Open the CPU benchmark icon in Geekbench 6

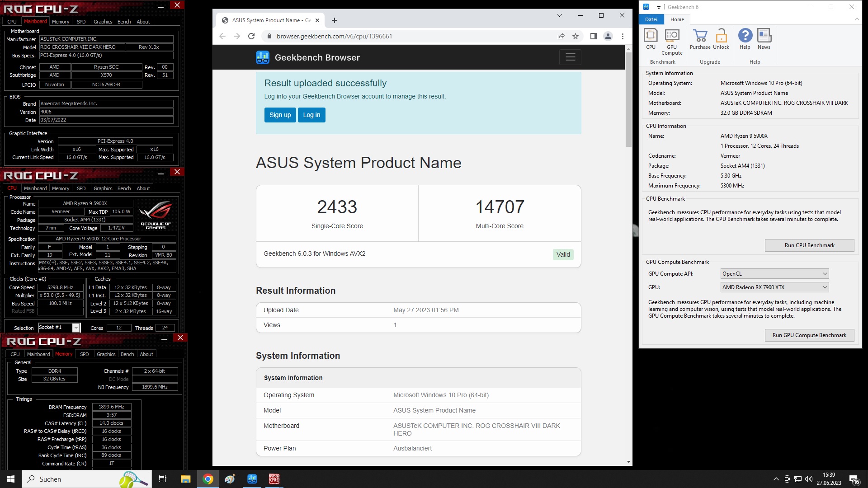tap(651, 39)
